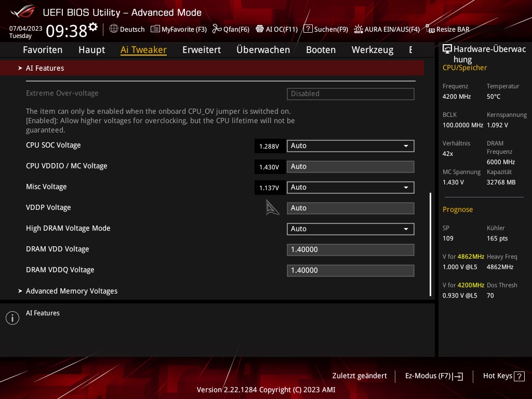Image resolution: width=532 pixels, height=399 pixels.
Task: Switch to the Werkzeug tab
Action: tap(373, 50)
